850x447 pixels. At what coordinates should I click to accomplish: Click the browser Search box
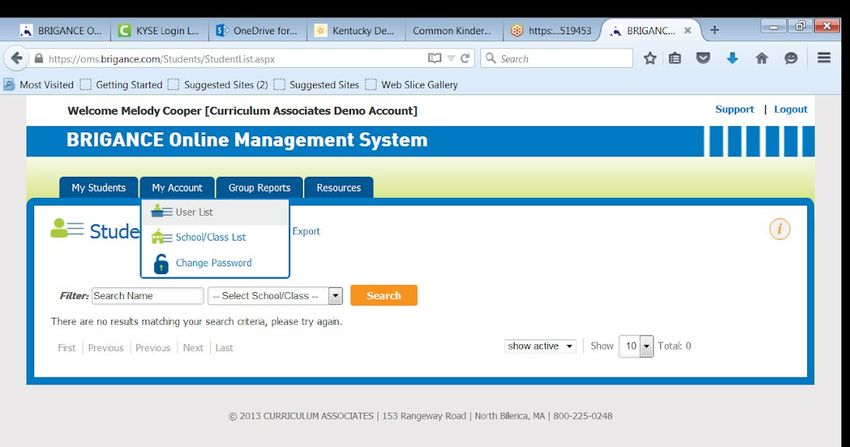(556, 58)
